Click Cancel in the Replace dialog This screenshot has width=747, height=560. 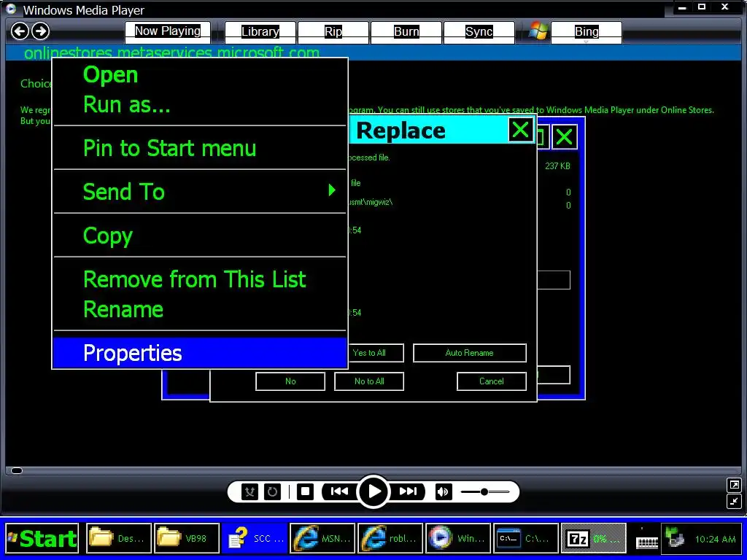[x=491, y=381]
